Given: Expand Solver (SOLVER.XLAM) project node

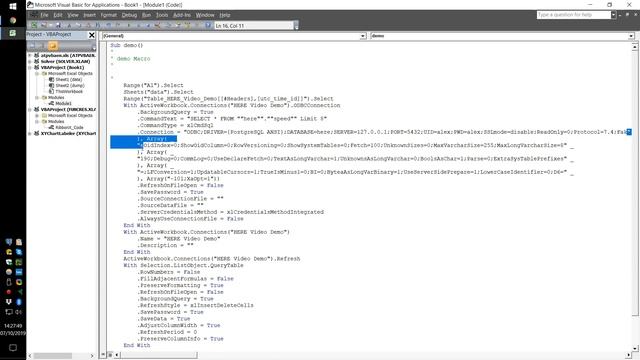Looking at the screenshot, I should point(30,61).
